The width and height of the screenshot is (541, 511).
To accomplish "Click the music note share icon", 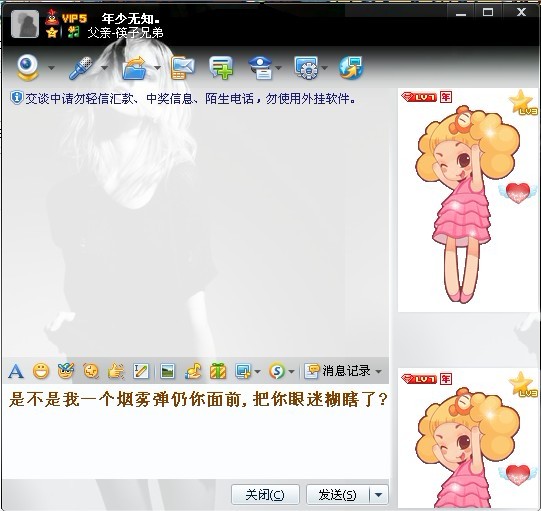I will pos(193,372).
